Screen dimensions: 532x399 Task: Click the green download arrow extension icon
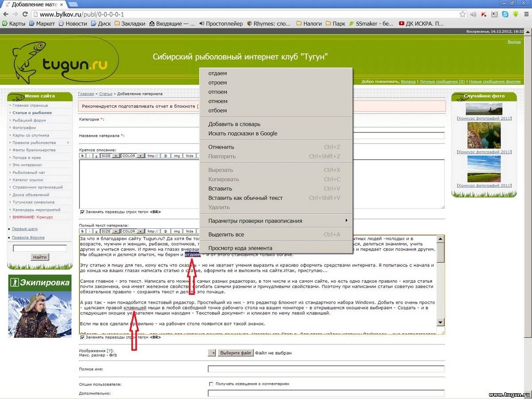point(516,14)
